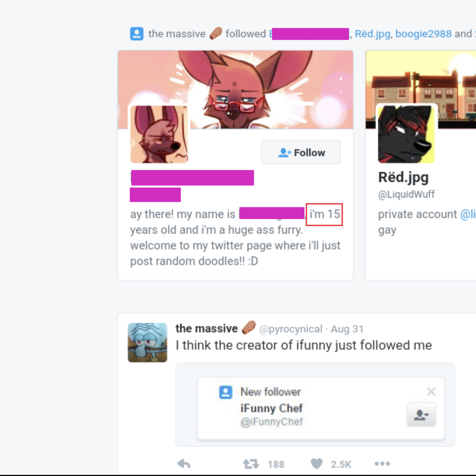Click the blue person icon beside New follower
This screenshot has height=476, width=476.
(x=226, y=392)
